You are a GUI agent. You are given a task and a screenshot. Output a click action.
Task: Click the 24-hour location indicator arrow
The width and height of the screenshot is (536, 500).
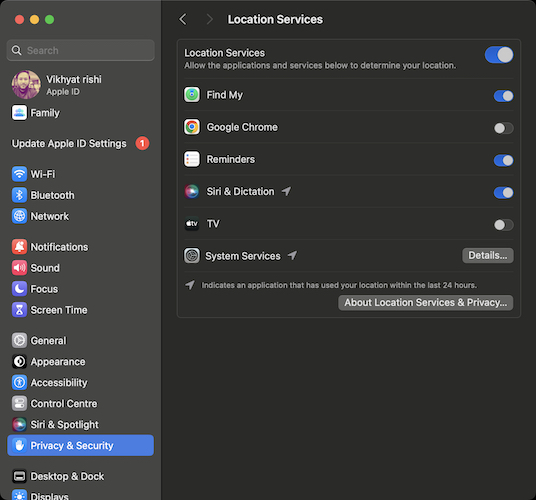point(190,285)
